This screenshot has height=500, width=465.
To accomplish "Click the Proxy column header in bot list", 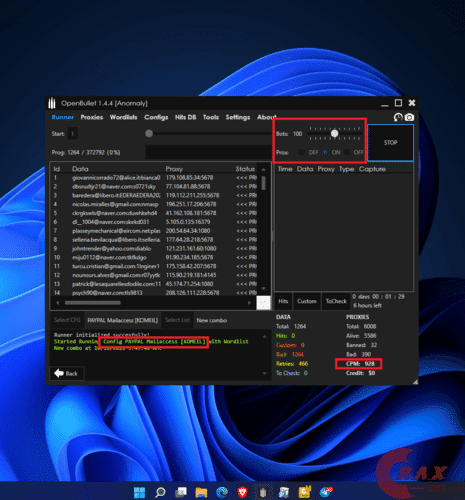I will tap(174, 169).
